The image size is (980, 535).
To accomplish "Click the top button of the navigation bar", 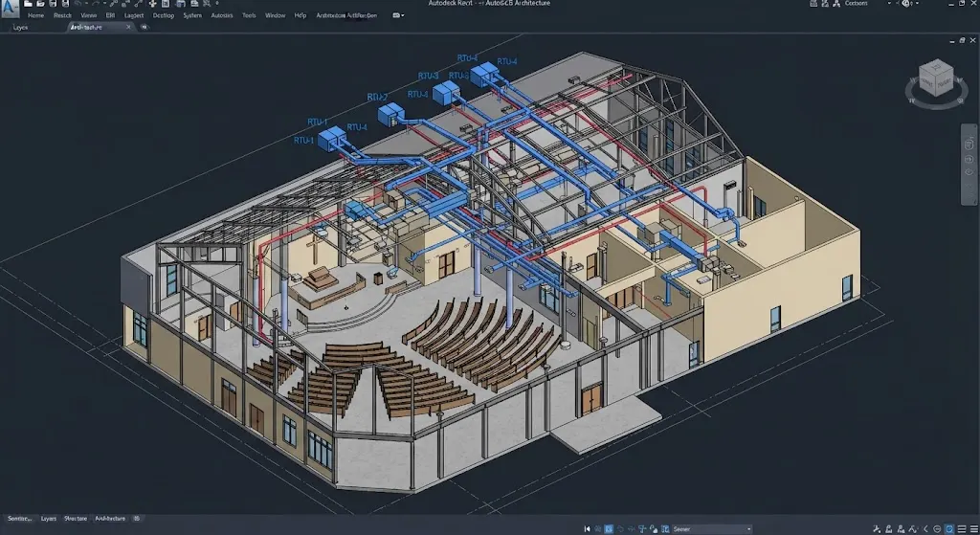I will (x=969, y=145).
